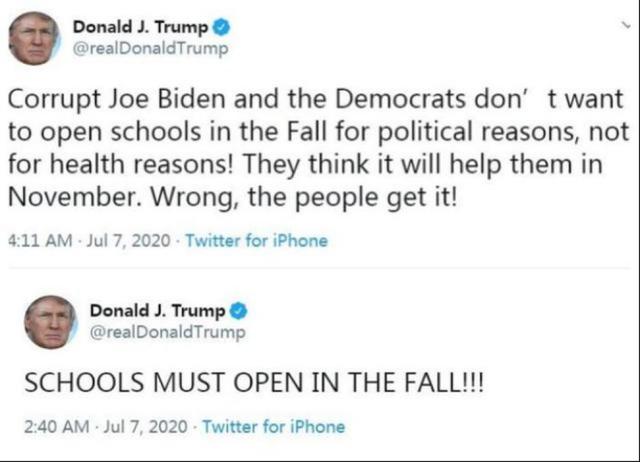
Task: Click the display name on the 4:11 AM tweet
Action: click(x=140, y=27)
